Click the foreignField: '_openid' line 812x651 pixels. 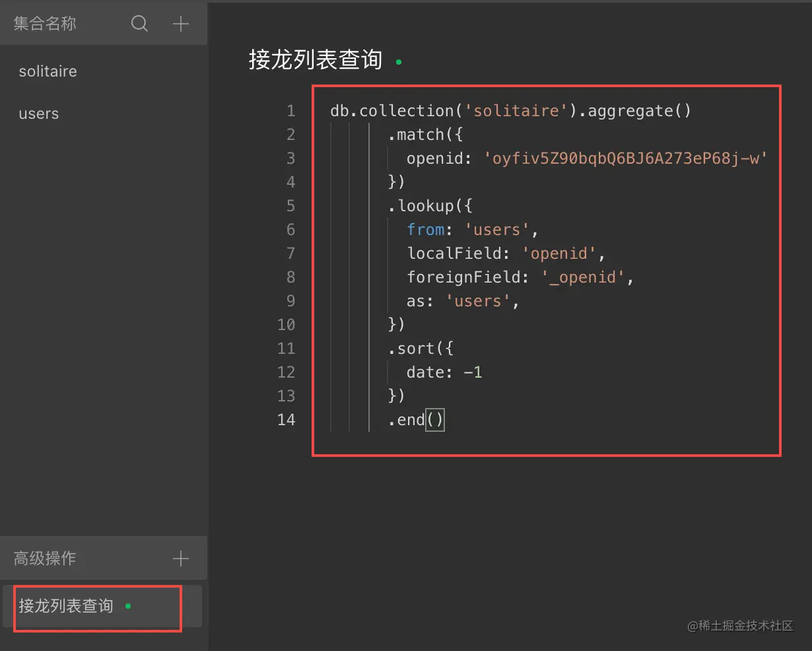tap(520, 277)
